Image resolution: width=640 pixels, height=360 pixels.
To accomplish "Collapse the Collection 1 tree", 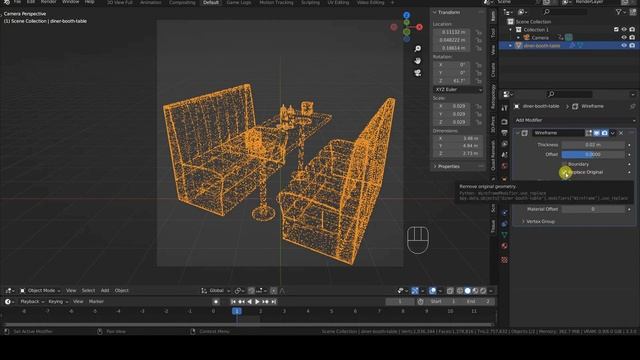I will point(510,30).
